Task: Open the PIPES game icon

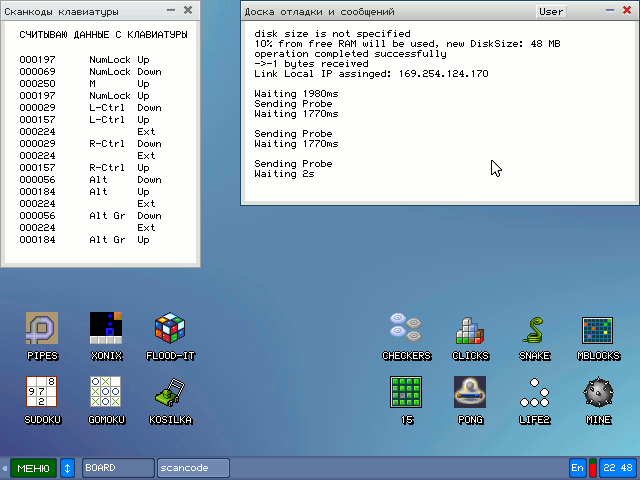Action: point(42,329)
